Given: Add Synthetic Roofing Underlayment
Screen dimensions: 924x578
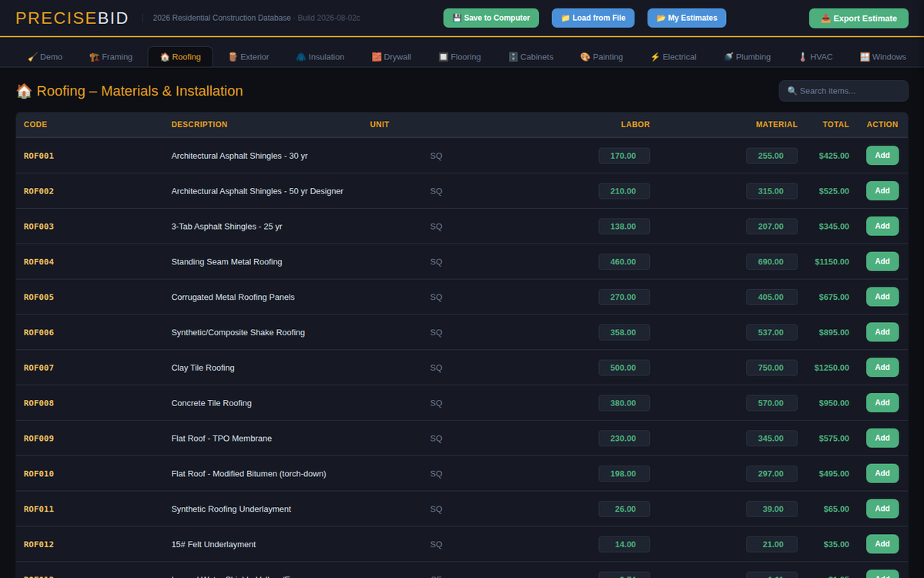Looking at the screenshot, I should [882, 509].
